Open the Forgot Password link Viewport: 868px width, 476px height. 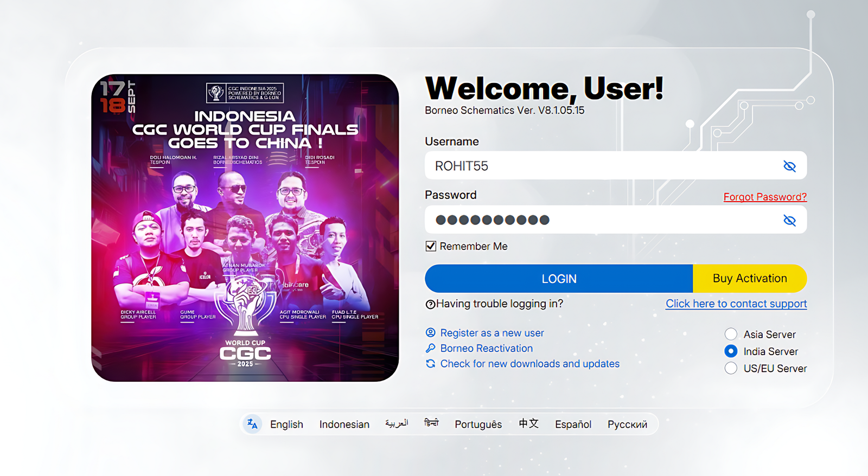(x=765, y=197)
